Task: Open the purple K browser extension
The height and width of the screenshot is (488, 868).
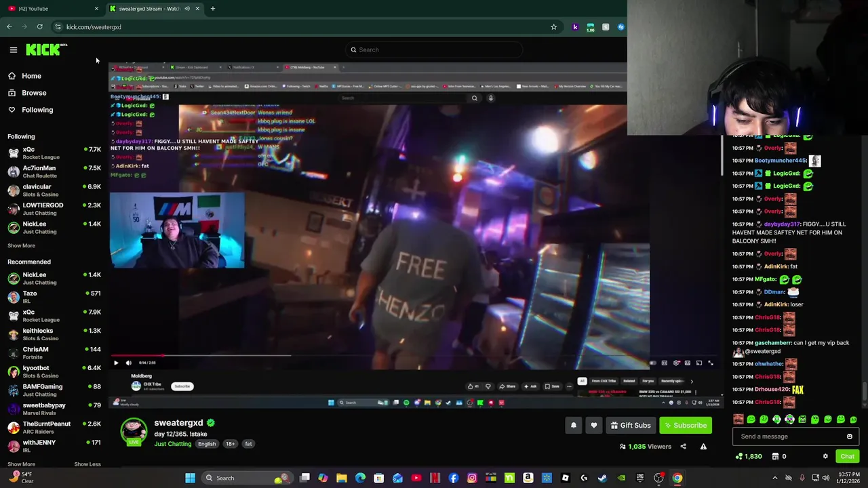Action: pyautogui.click(x=576, y=27)
